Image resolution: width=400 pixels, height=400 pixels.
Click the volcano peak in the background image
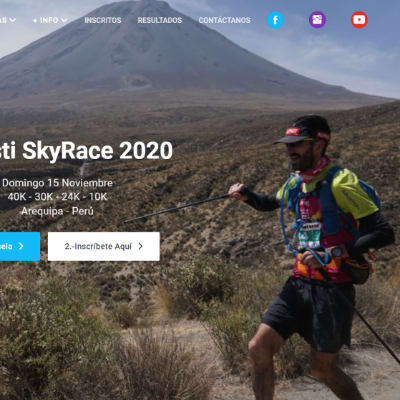coord(143,5)
